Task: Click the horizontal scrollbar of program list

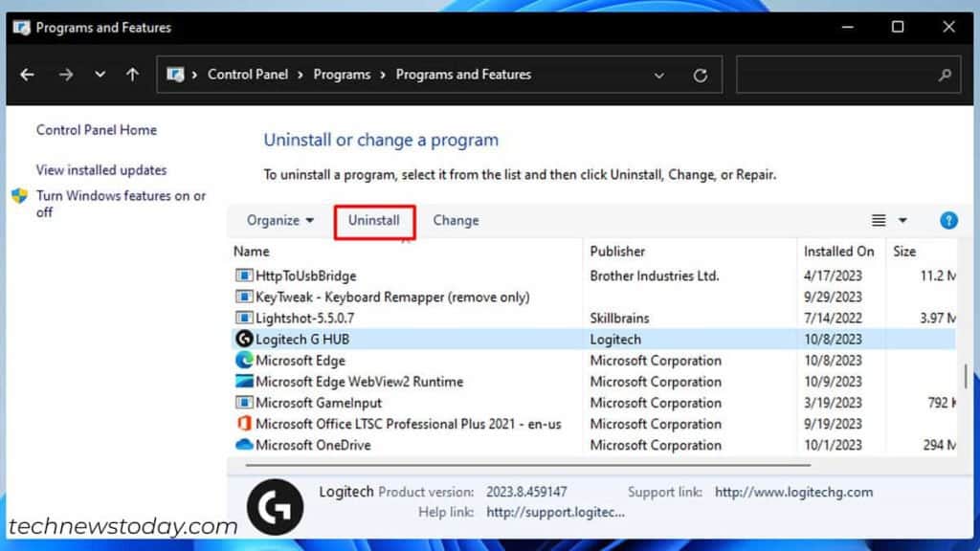Action: [x=528, y=465]
